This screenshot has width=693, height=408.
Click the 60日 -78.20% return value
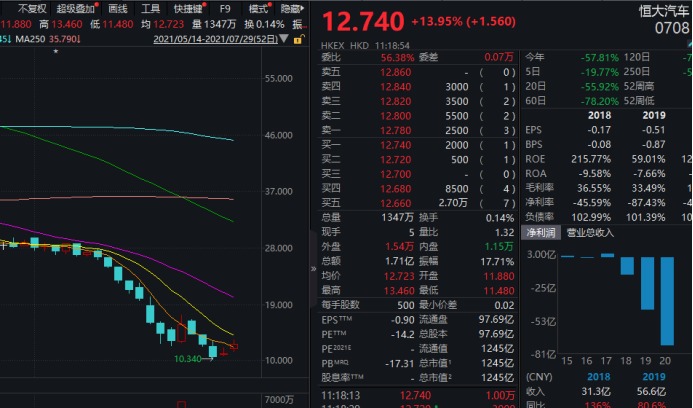(600, 101)
